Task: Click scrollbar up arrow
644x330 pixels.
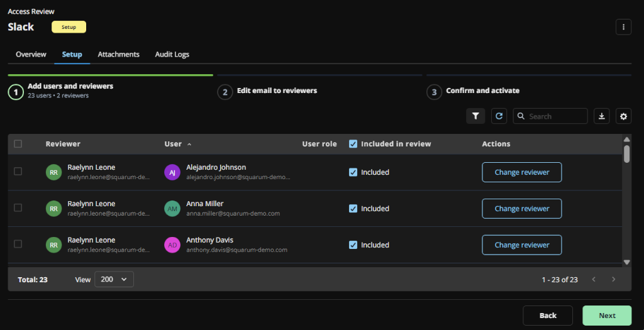Action: click(x=627, y=140)
